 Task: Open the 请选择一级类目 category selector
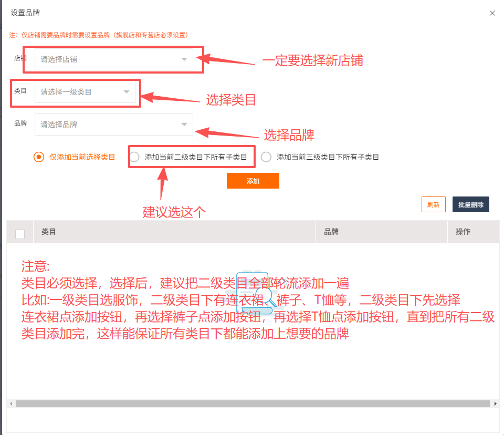[79, 92]
